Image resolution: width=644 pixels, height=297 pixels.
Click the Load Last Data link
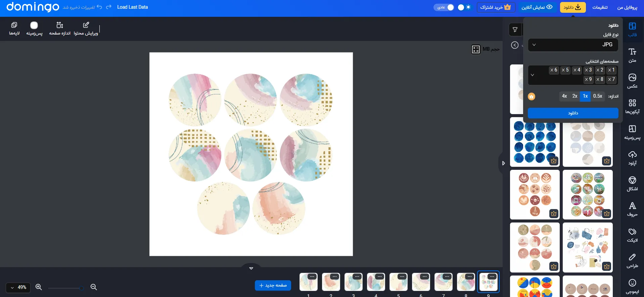[133, 7]
